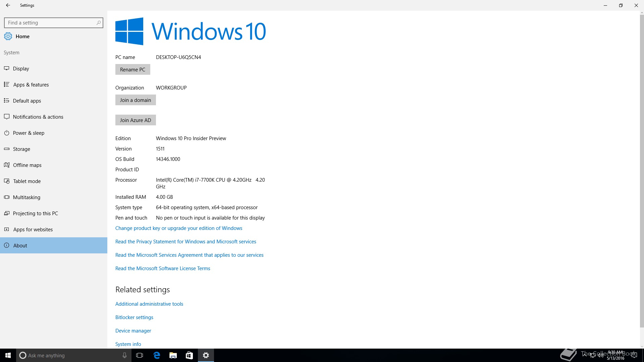Click the PC name value DESKTOP-U6Q5CN4
The width and height of the screenshot is (644, 362).
pyautogui.click(x=178, y=57)
